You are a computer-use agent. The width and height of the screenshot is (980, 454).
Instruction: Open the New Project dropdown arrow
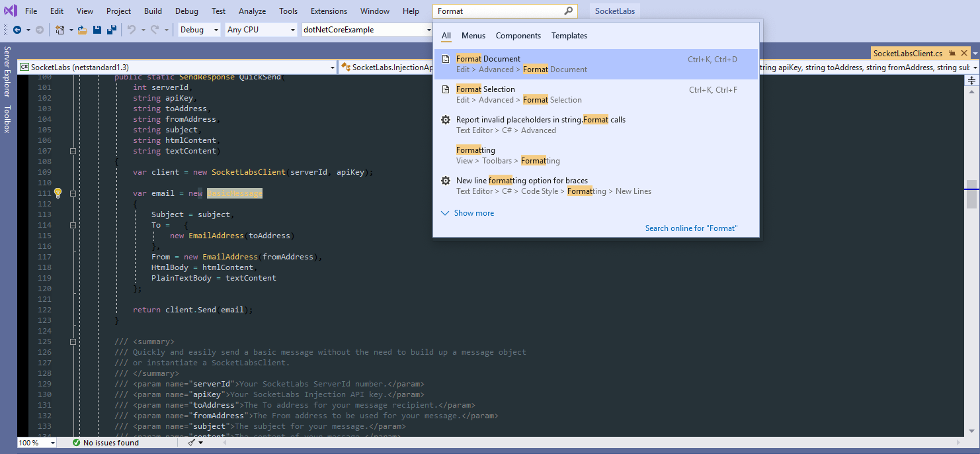70,30
